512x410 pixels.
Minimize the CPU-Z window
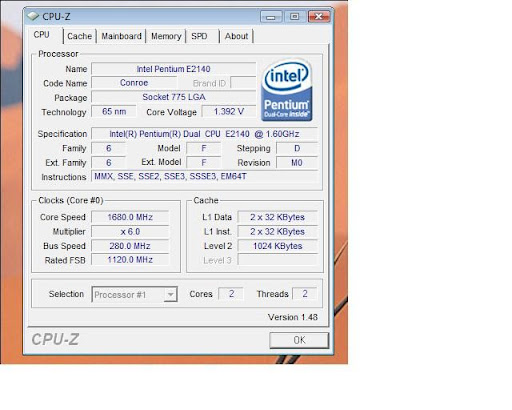point(271,17)
